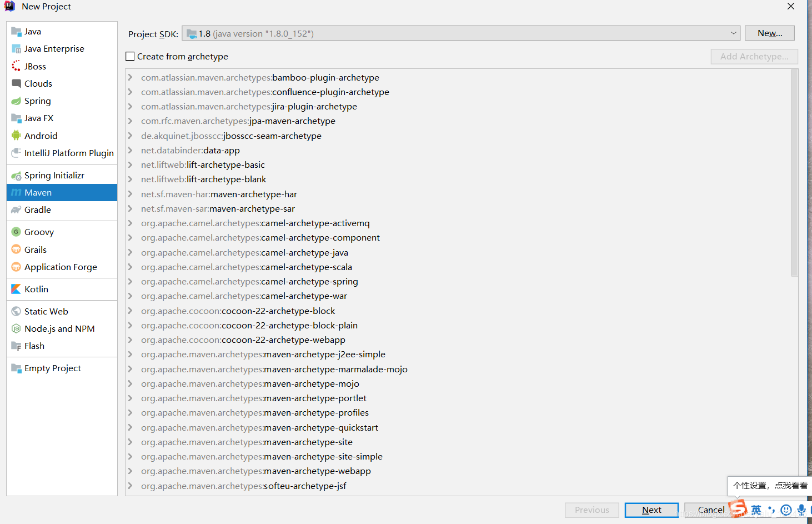Select net.databinder:data-app row
The width and height of the screenshot is (812, 524).
click(459, 150)
